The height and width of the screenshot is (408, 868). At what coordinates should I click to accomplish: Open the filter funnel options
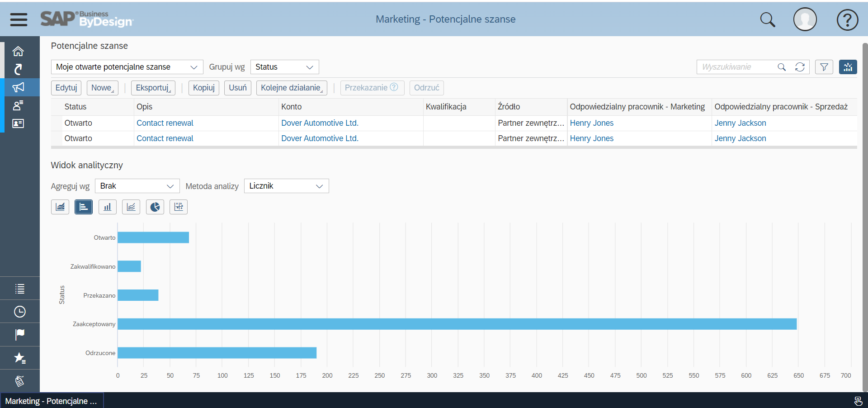[x=824, y=67]
